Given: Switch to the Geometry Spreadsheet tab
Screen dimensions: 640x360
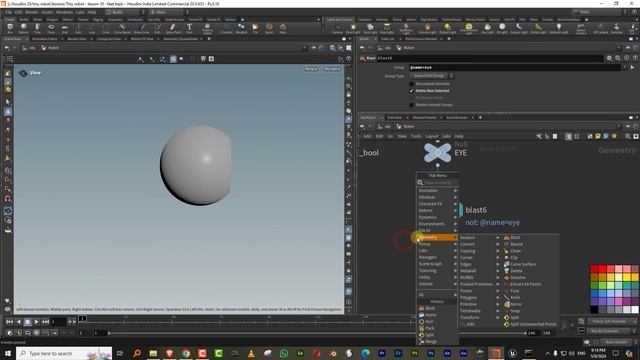Looking at the screenshot, I should click(180, 39).
